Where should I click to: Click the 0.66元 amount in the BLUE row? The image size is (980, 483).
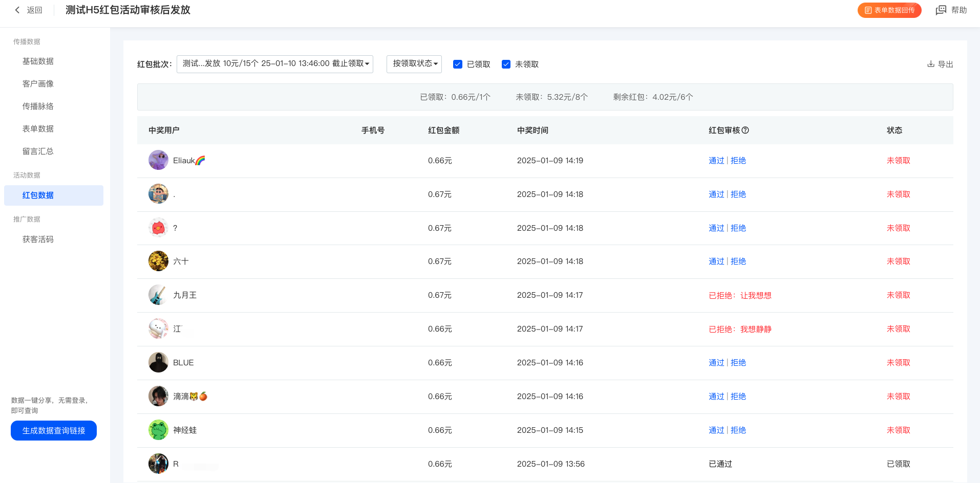440,362
